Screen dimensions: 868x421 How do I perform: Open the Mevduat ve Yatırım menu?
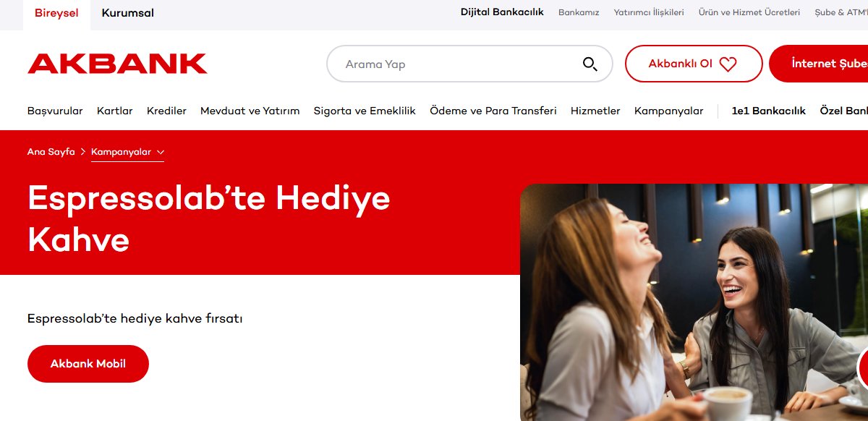tap(250, 111)
